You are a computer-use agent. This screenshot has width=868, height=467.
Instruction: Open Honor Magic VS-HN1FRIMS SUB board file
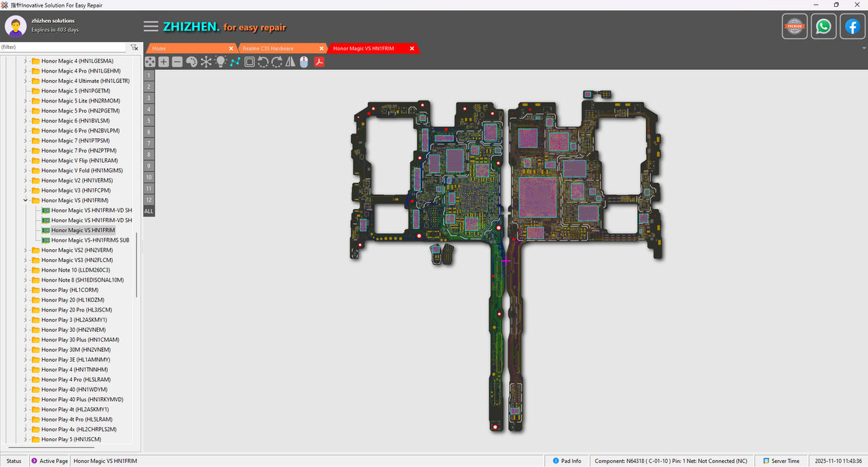(x=90, y=240)
